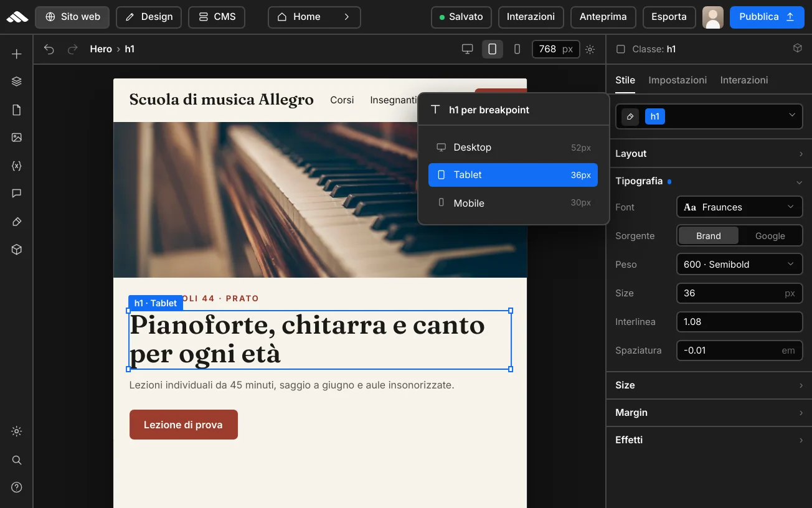Open search icon in left sidebar

click(17, 460)
